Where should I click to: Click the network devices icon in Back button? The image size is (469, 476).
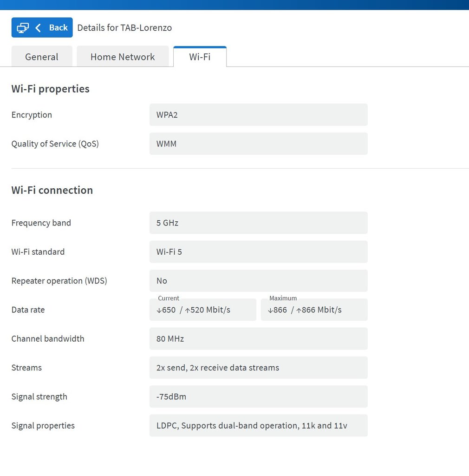[x=23, y=27]
